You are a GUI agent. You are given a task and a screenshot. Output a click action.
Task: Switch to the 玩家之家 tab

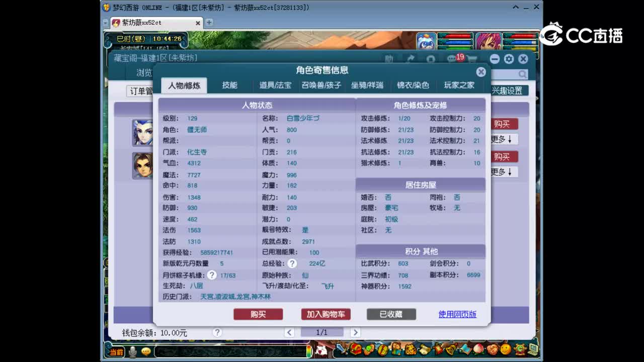(459, 85)
